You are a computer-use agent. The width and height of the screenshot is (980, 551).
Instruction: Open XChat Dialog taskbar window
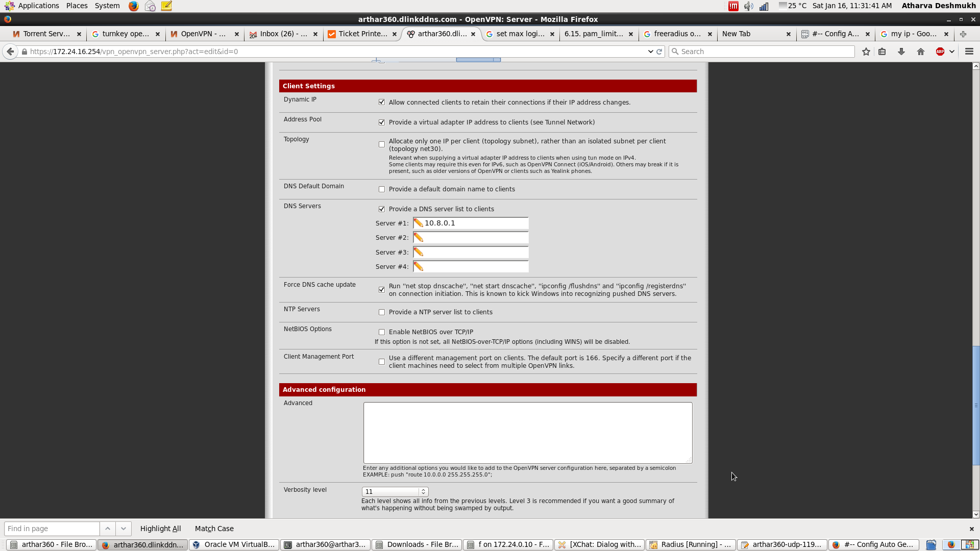point(600,545)
